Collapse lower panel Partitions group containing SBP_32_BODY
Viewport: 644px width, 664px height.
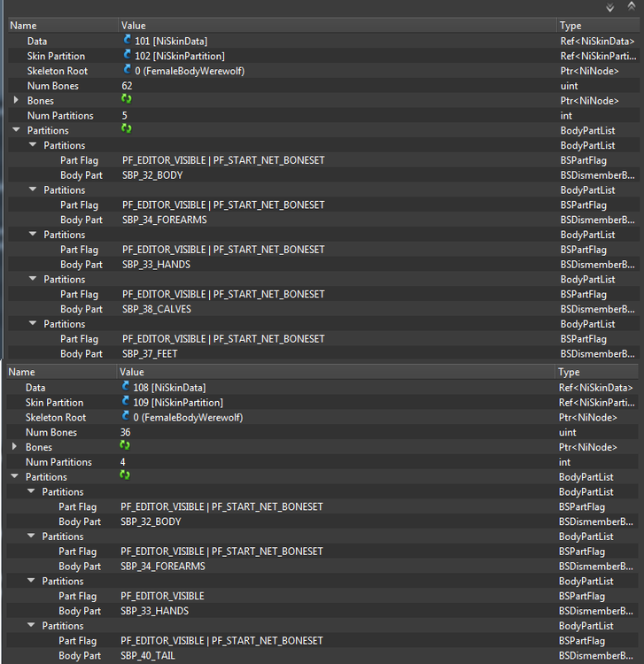31,491
